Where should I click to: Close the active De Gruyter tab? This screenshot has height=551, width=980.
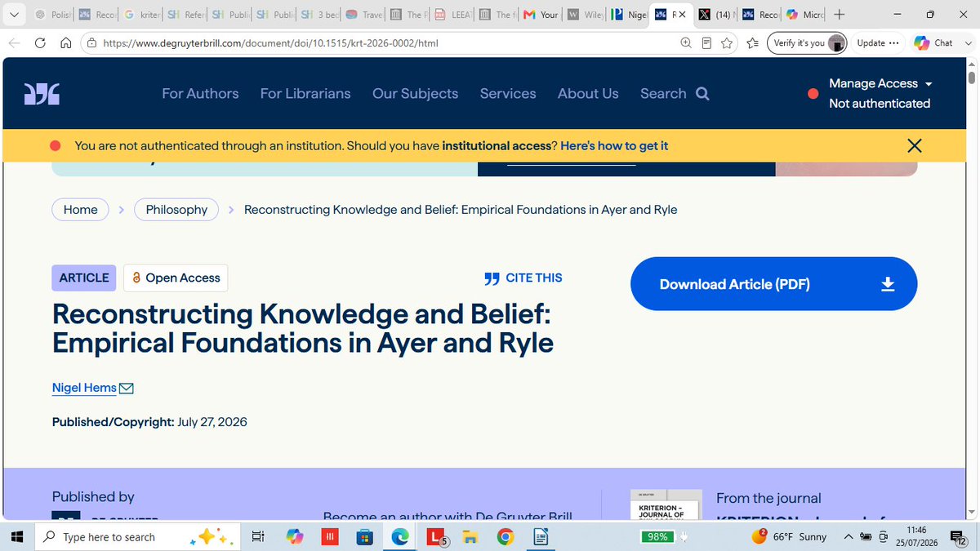point(683,15)
